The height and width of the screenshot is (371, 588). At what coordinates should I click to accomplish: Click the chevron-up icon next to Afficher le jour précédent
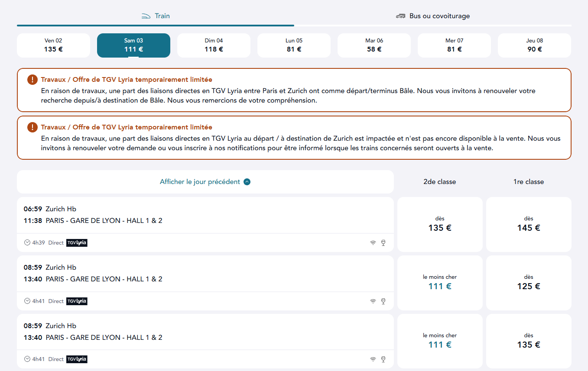247,182
